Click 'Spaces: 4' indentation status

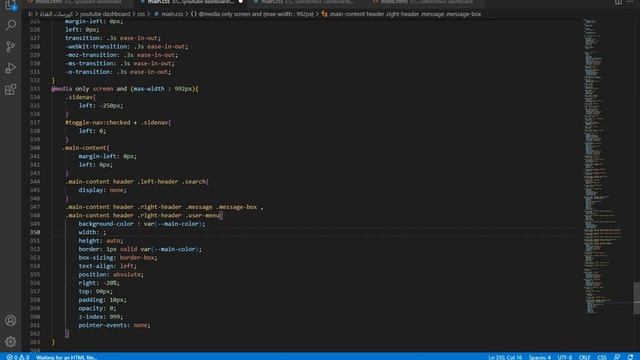[540, 357]
